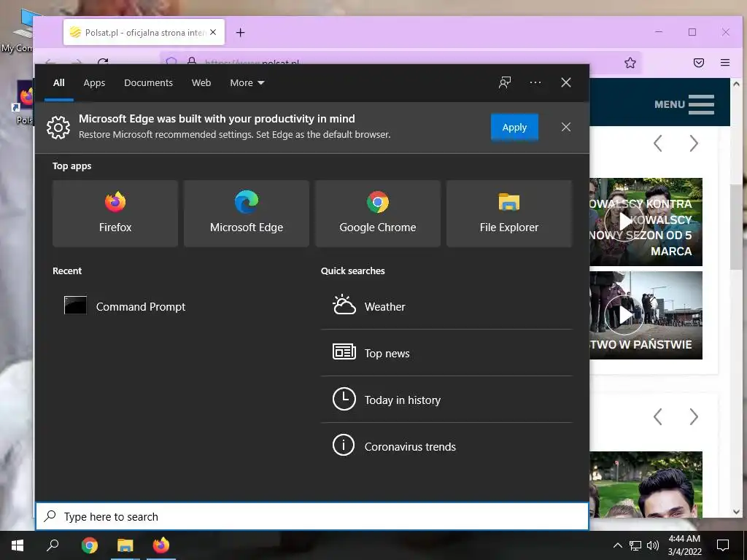Open the Windows Start menu
The height and width of the screenshot is (560, 747).
(x=18, y=545)
